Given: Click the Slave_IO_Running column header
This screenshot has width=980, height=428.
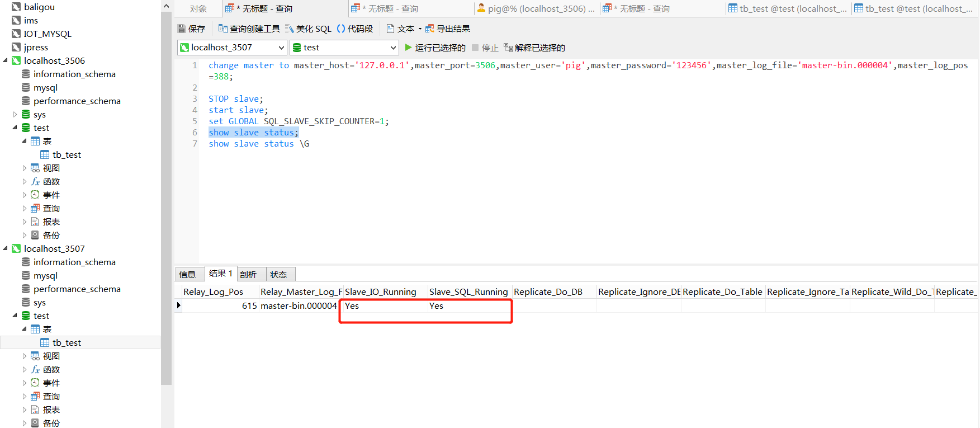Looking at the screenshot, I should click(385, 291).
